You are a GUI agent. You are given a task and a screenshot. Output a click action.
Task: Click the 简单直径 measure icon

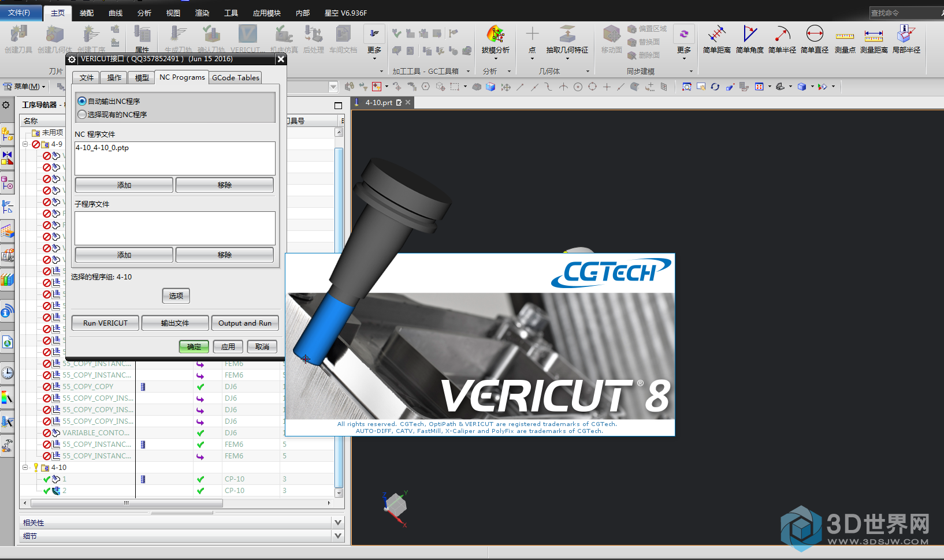point(815,39)
